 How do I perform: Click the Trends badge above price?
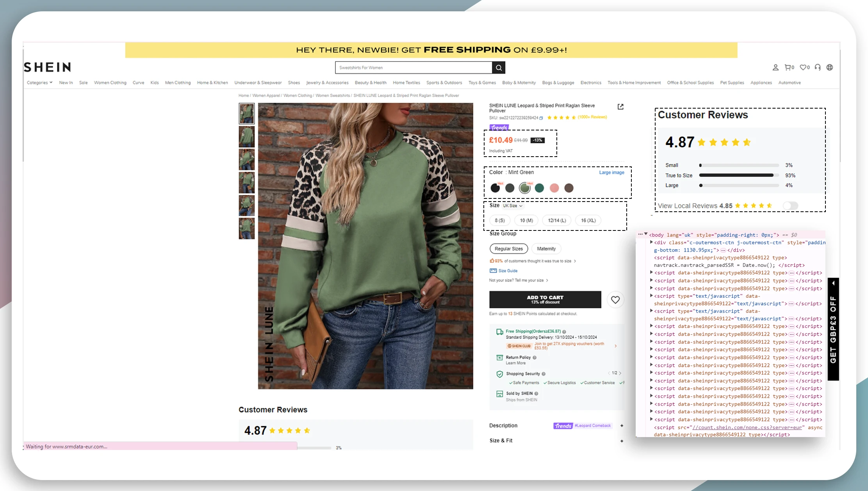[x=499, y=127]
